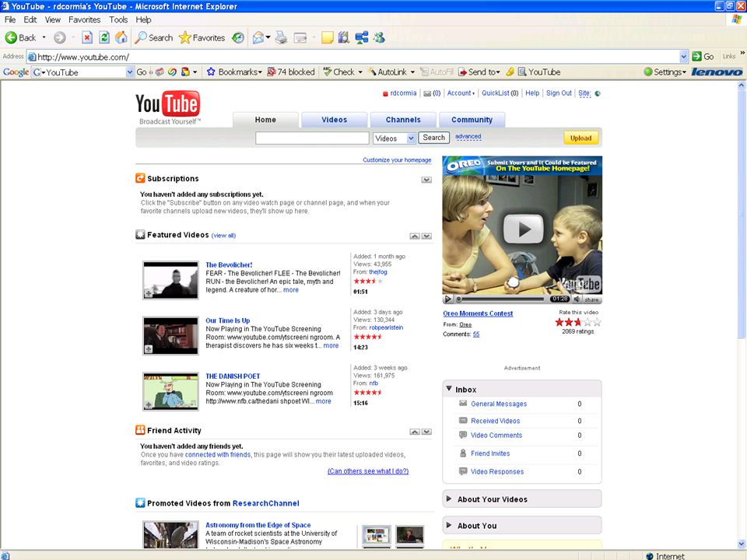The height and width of the screenshot is (560, 747).
Task: Add The Bevolicher! to QuickList plus icon
Action: [x=149, y=294]
